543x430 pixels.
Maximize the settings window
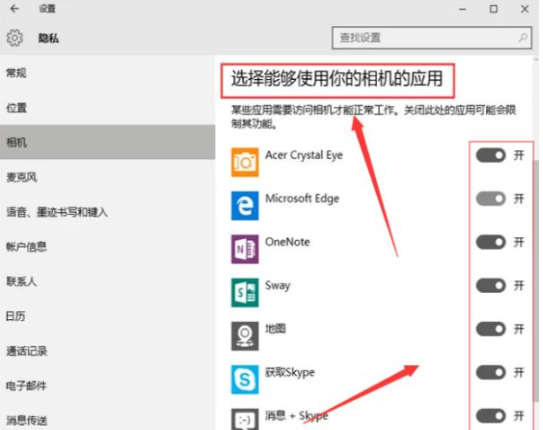pos(493,9)
